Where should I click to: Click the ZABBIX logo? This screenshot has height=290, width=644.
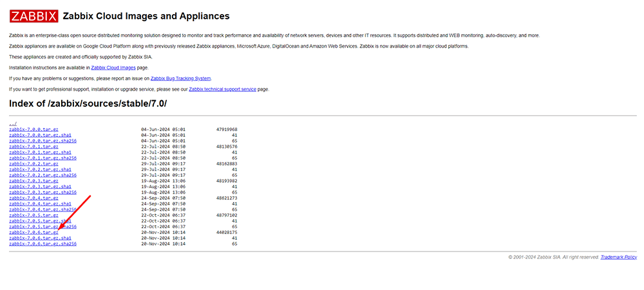[33, 16]
